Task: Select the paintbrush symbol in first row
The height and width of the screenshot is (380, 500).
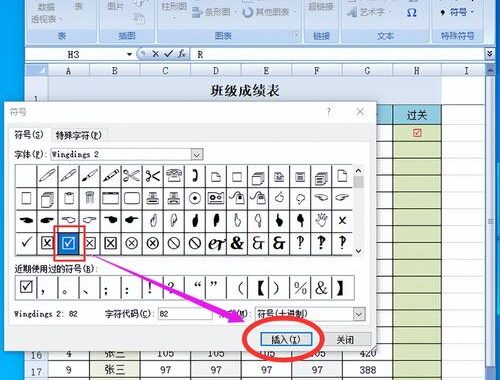Action: pos(90,176)
